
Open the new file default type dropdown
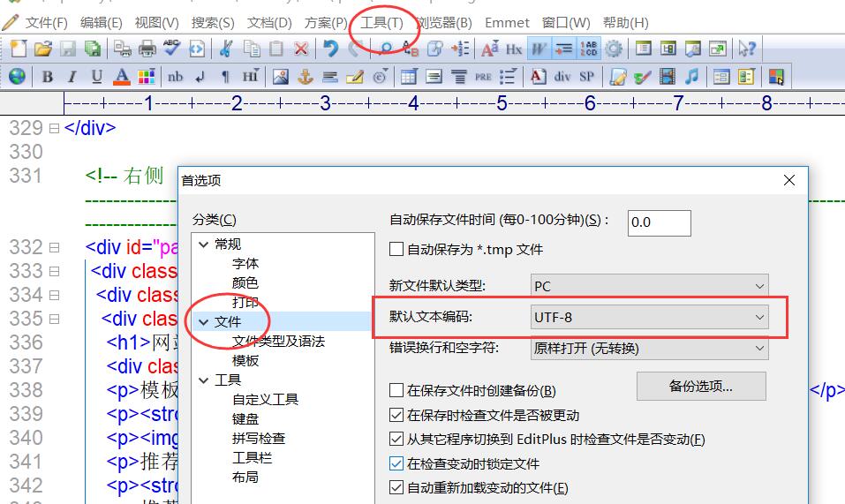(x=650, y=286)
